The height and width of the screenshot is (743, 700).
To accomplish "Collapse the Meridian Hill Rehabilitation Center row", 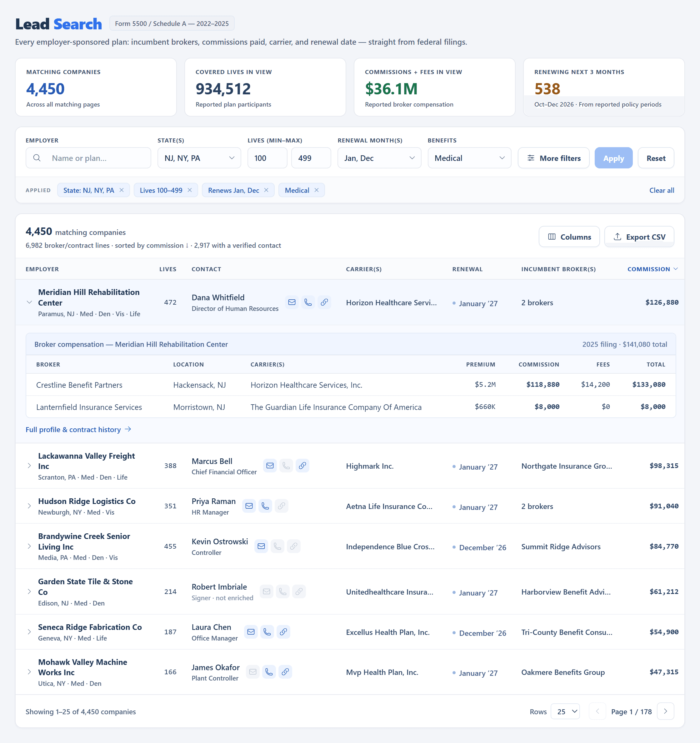I will [29, 302].
